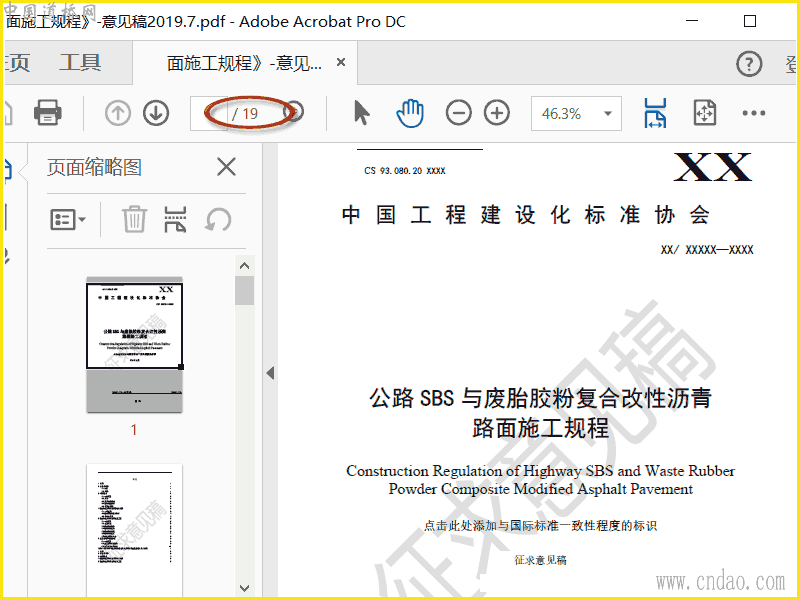Go to previous page with up arrow
The image size is (800, 600).
pos(118,113)
